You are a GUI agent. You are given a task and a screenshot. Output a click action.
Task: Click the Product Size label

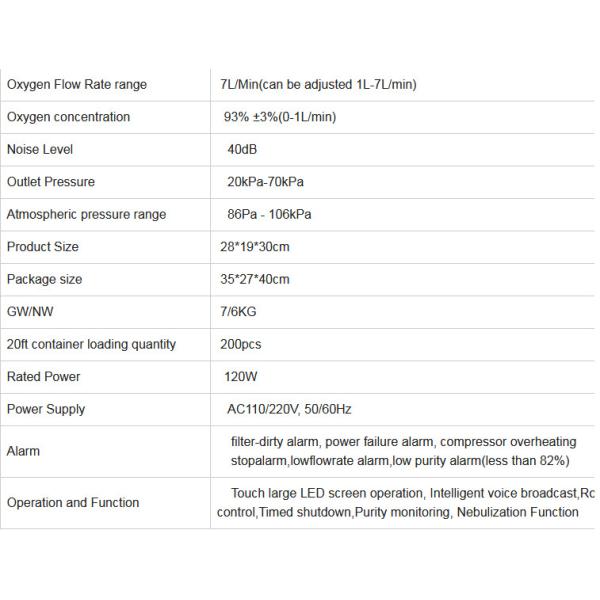42,247
